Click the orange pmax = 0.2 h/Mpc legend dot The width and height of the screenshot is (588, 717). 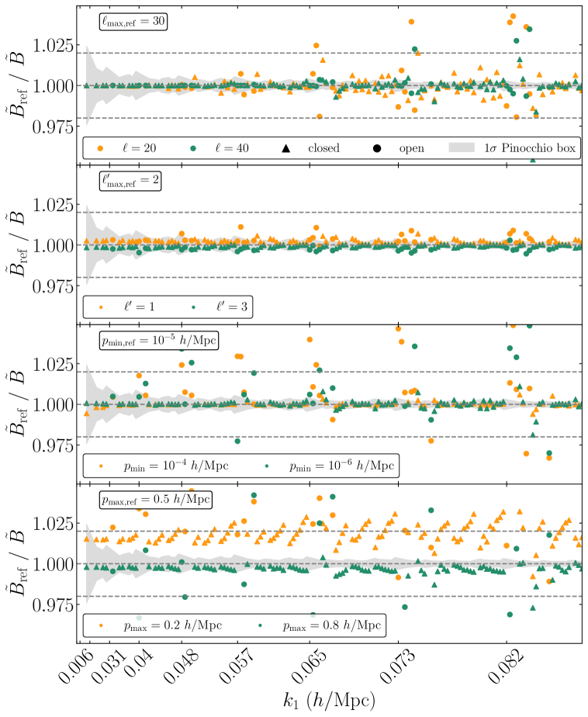pyautogui.click(x=101, y=625)
